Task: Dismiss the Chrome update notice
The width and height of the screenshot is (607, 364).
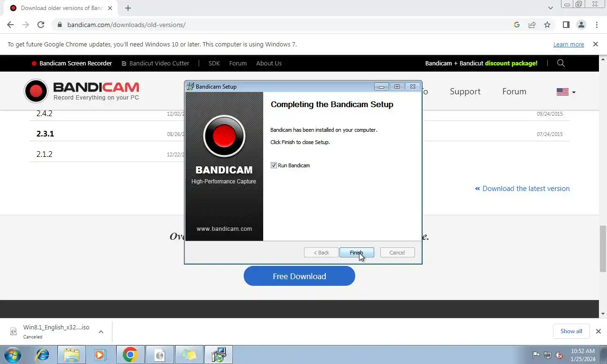Action: [596, 44]
